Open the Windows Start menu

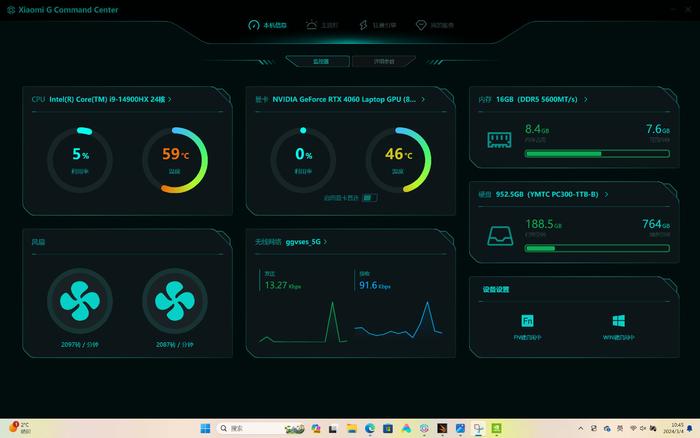pos(205,429)
